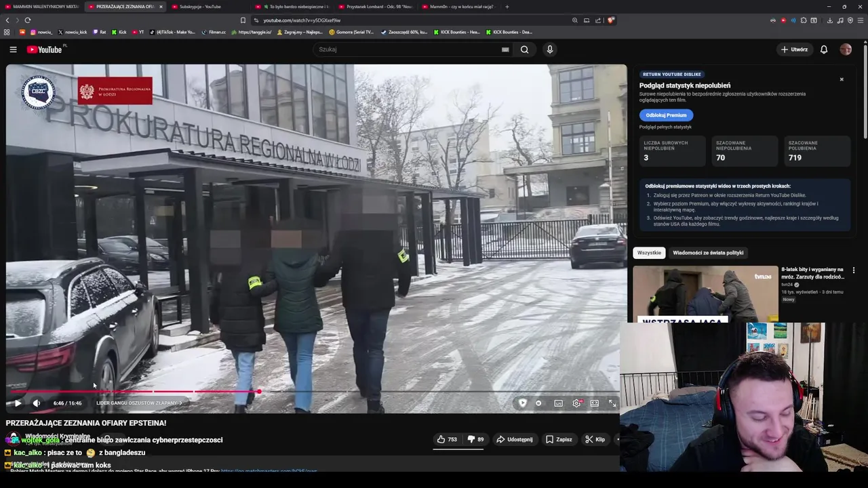Click the search magnifier button
Image resolution: width=868 pixels, height=488 pixels.
[x=524, y=49]
